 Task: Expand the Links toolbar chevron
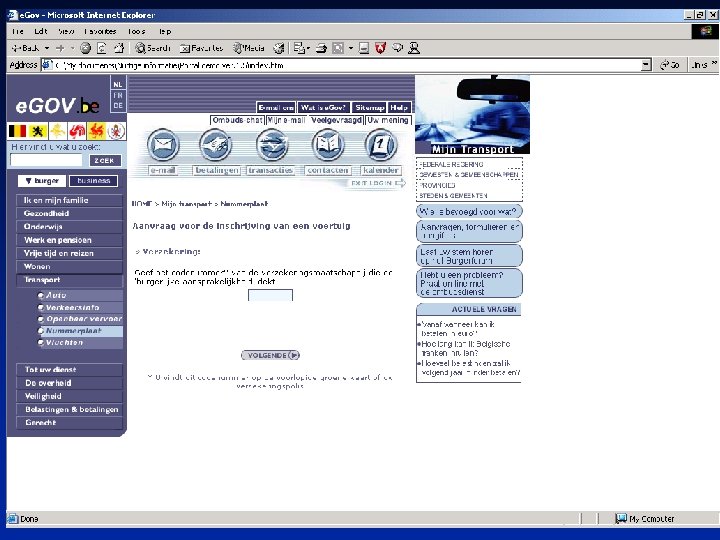[x=714, y=63]
